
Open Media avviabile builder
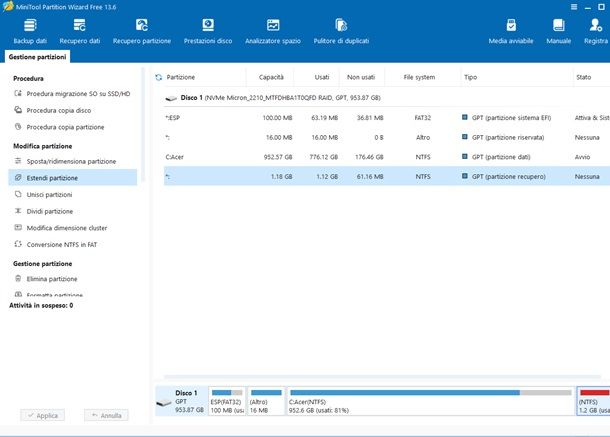[511, 31]
